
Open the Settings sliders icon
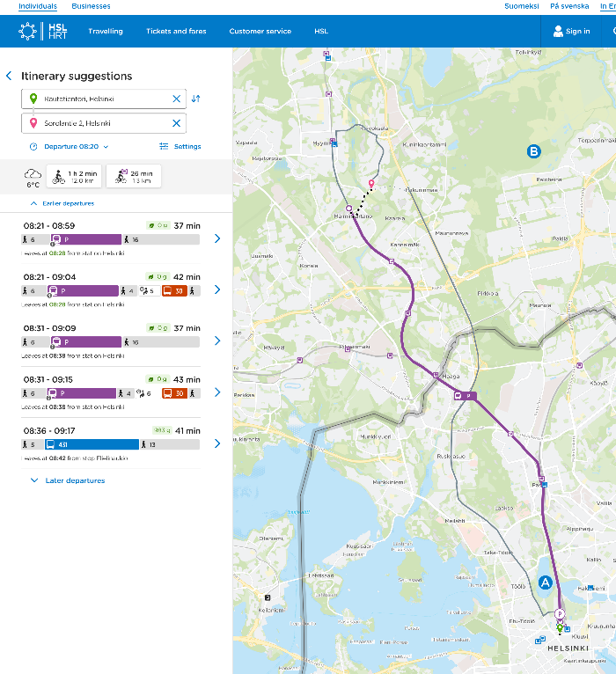point(164,147)
